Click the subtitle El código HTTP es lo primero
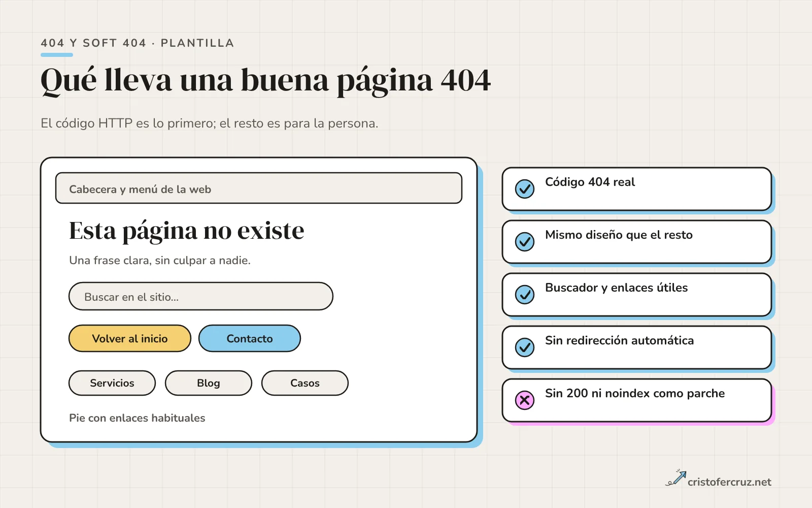Viewport: 812px width, 508px height. pyautogui.click(x=210, y=123)
